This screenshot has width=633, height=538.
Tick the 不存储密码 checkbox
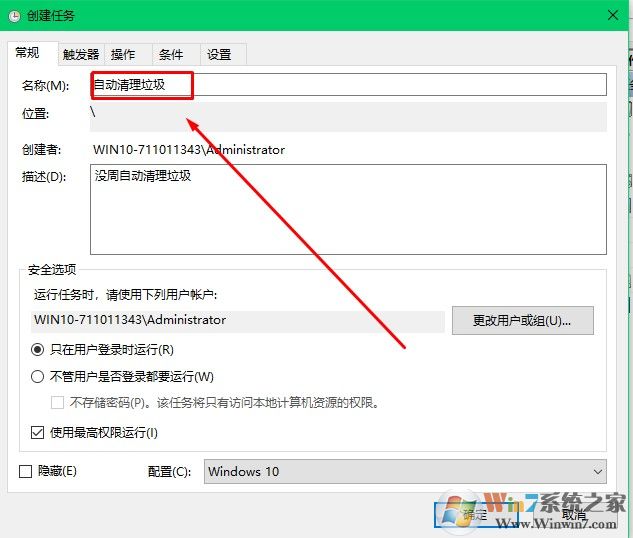[58, 403]
